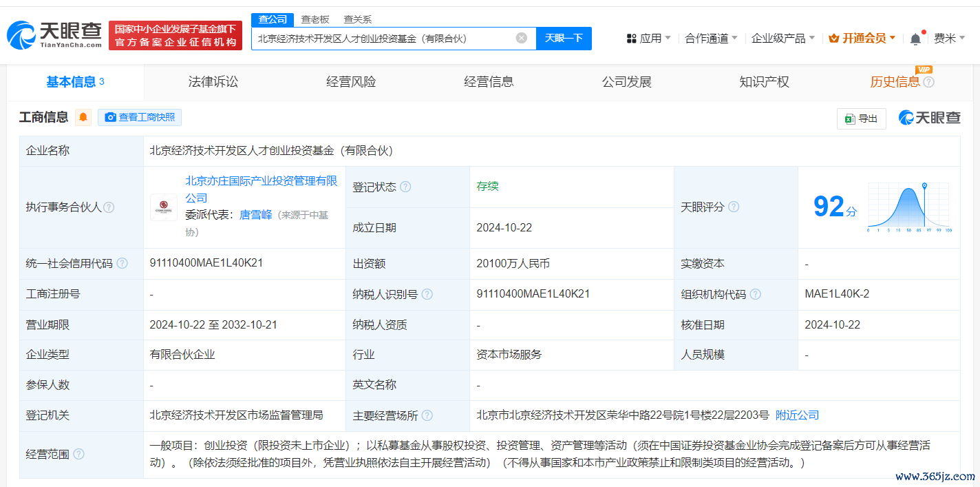980x487 pixels.
Task: Click 成立日期 value 2024-10-22
Action: click(504, 228)
